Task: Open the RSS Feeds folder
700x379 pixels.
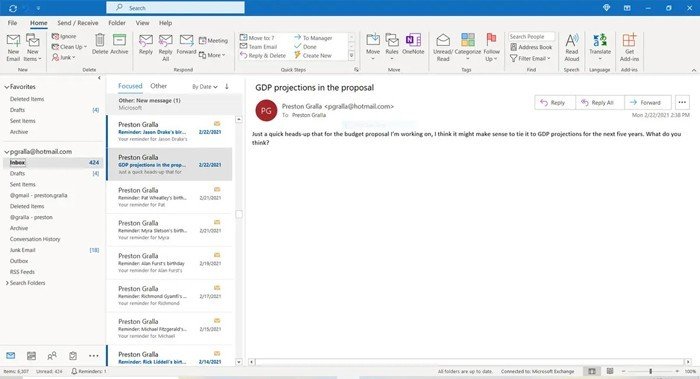Action: click(x=22, y=272)
